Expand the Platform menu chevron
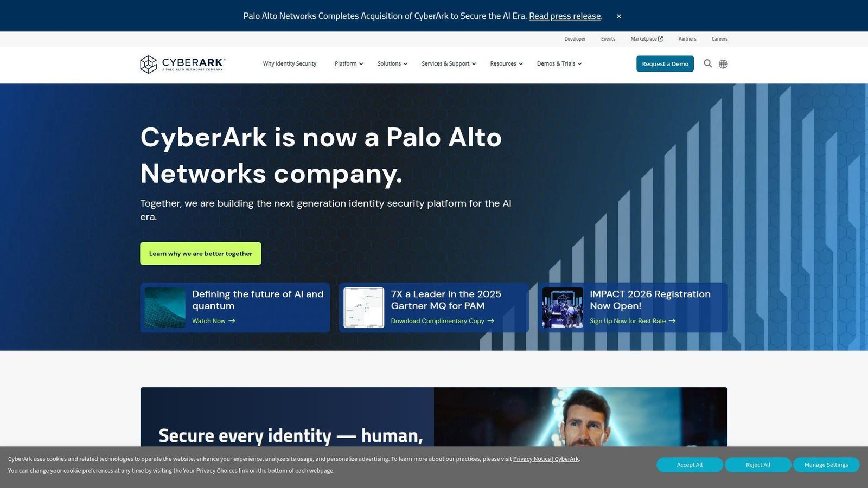Image resolution: width=868 pixels, height=488 pixels. [x=361, y=64]
